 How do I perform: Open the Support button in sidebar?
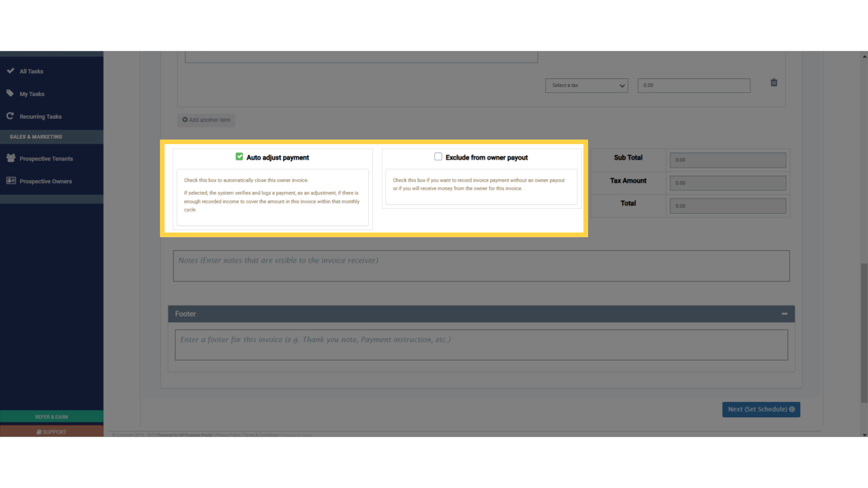click(x=52, y=432)
